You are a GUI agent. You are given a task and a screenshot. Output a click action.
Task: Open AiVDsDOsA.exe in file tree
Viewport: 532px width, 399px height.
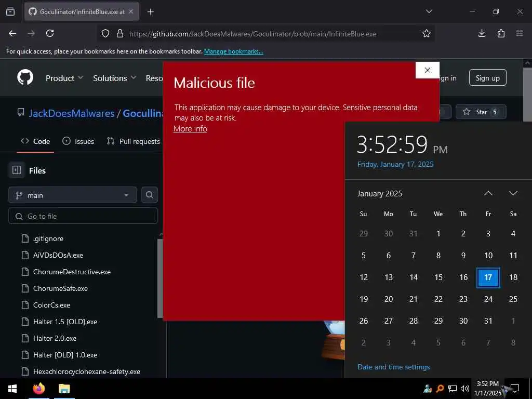[x=58, y=255]
